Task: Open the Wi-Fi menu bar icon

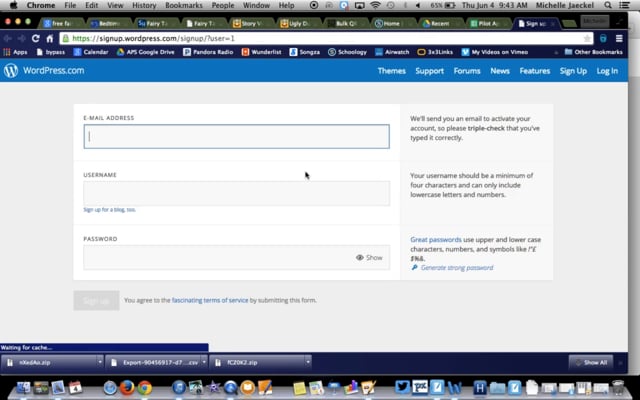Action: click(x=375, y=5)
